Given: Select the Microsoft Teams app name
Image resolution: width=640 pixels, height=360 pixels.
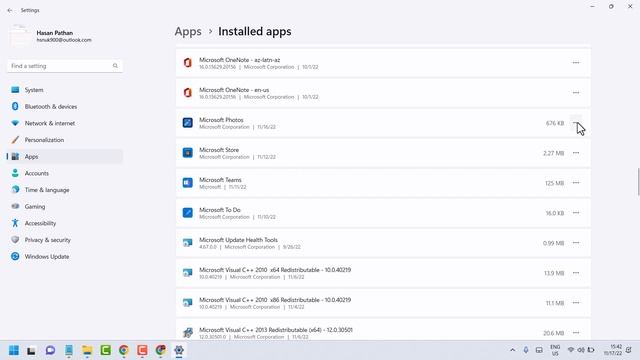Looking at the screenshot, I should coord(220,180).
